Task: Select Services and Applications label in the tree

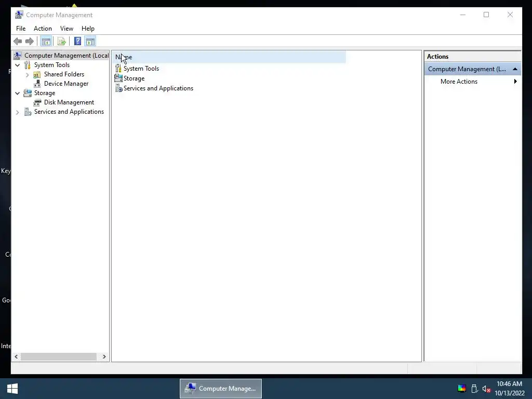Action: coord(69,112)
